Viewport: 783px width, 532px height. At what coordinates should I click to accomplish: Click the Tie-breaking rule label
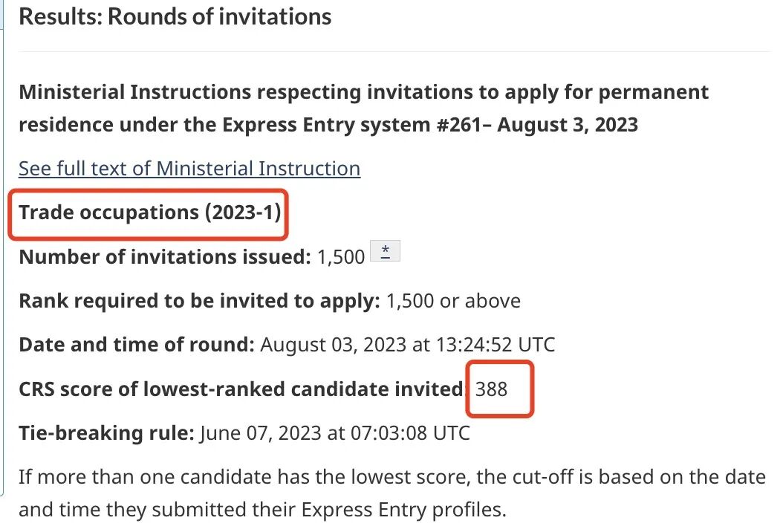click(106, 432)
